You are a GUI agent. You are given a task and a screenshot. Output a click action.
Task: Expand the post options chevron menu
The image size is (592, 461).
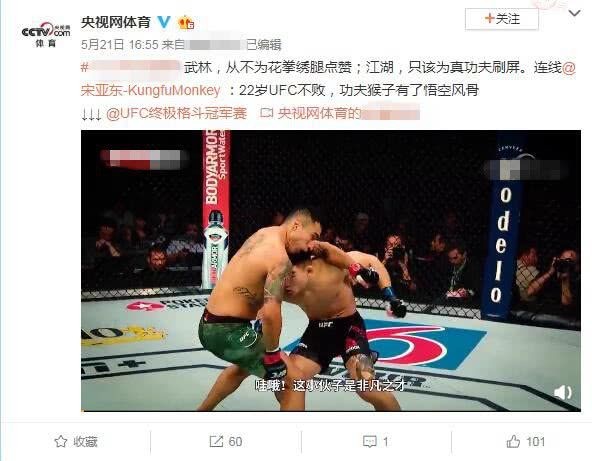(x=574, y=14)
